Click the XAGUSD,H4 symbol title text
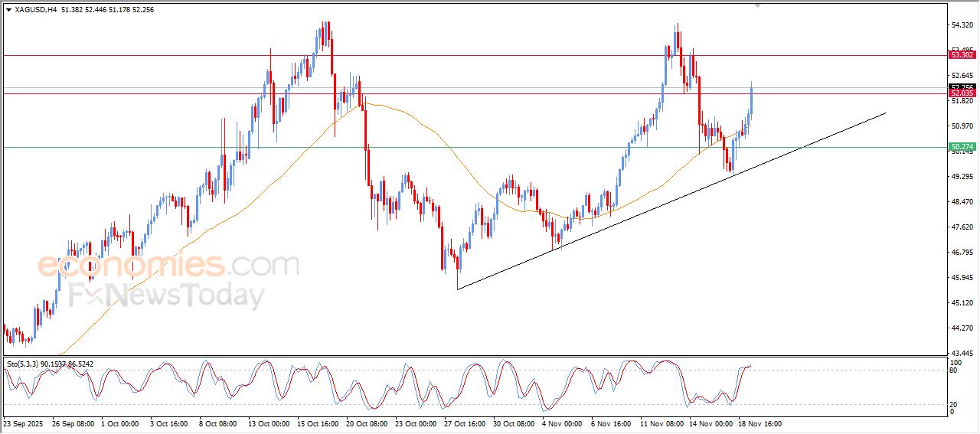This screenshot has width=980, height=434. point(35,10)
